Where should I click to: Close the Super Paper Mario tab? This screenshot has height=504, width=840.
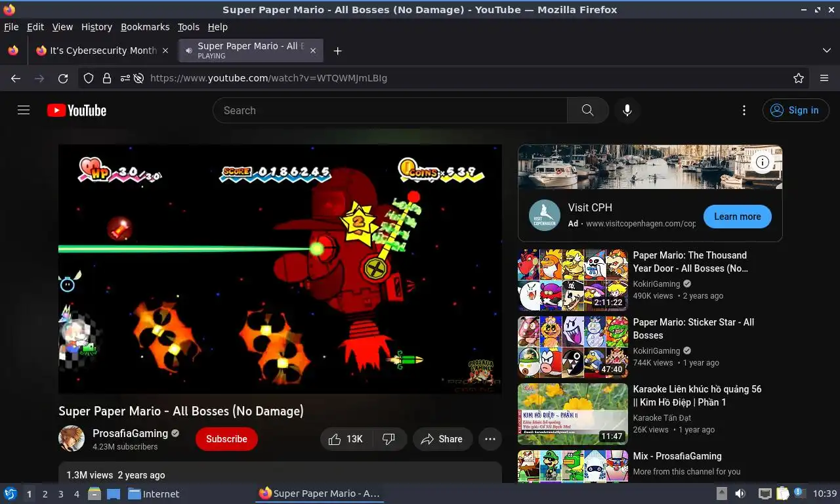click(313, 51)
